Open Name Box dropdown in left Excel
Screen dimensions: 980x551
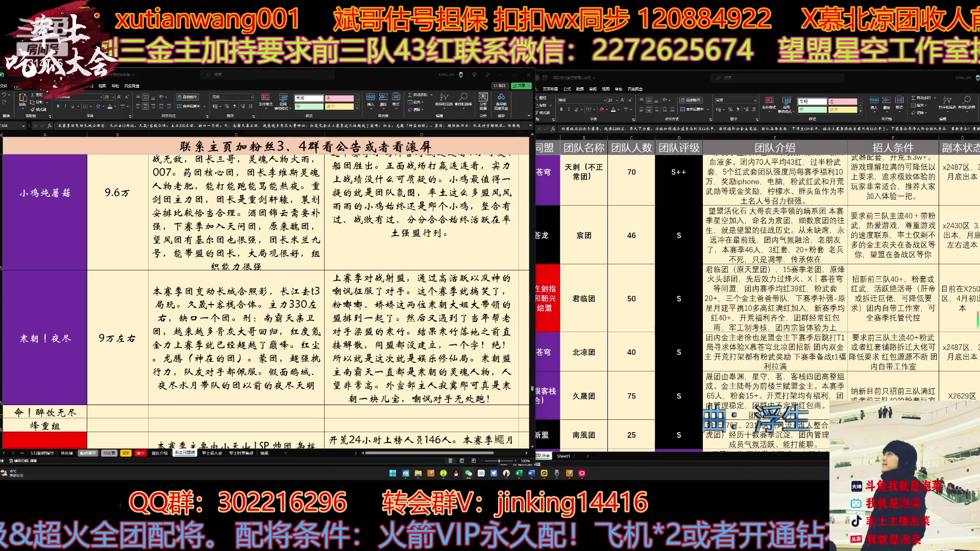coord(23,126)
